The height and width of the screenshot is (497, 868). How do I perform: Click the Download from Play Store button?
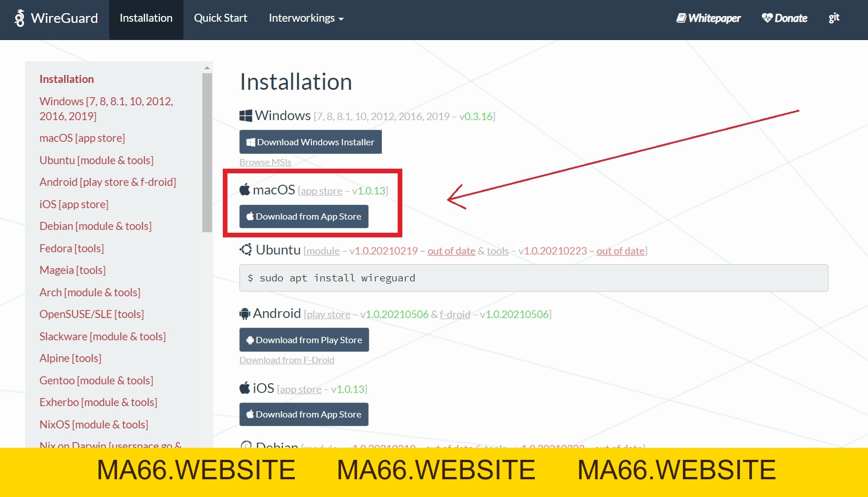click(304, 340)
